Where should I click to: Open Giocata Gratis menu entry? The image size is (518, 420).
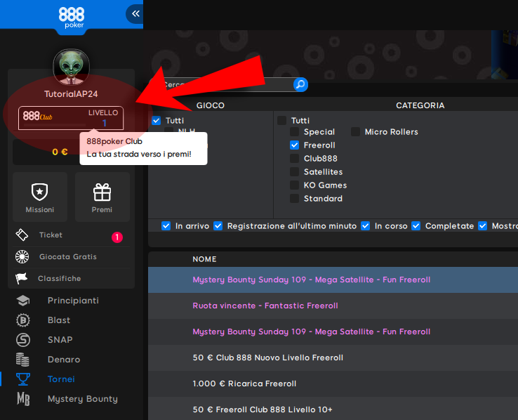coord(68,257)
